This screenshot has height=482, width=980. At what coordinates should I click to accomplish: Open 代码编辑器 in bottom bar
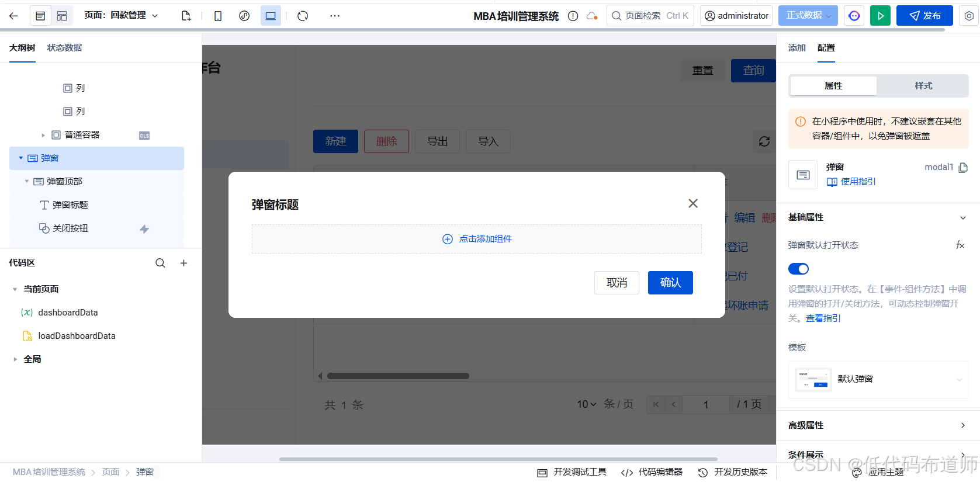(x=652, y=472)
